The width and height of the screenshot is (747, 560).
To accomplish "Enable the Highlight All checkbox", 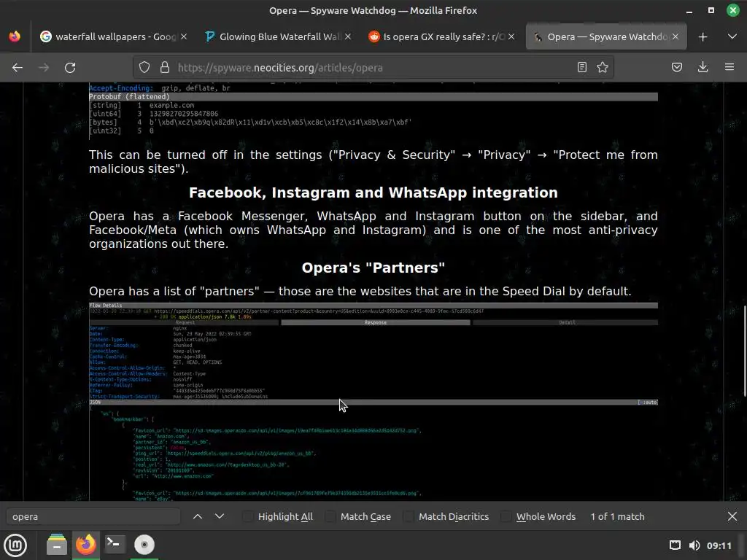I will click(x=248, y=517).
